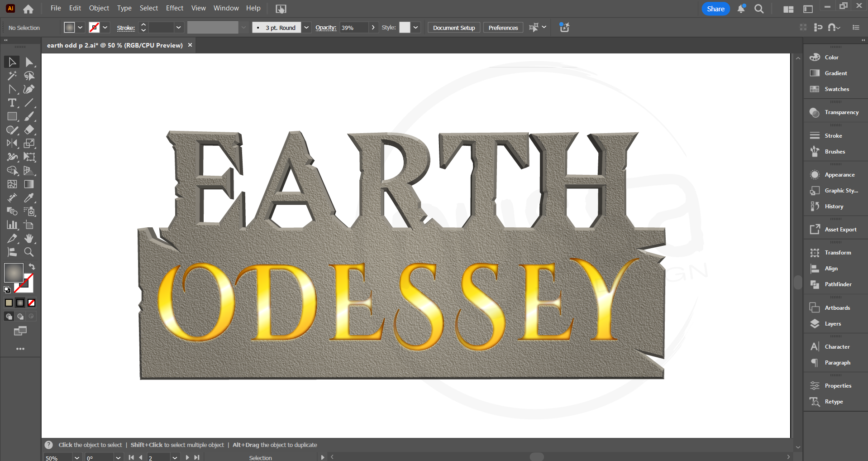
Task: Click the Document Setup button
Action: coord(453,27)
